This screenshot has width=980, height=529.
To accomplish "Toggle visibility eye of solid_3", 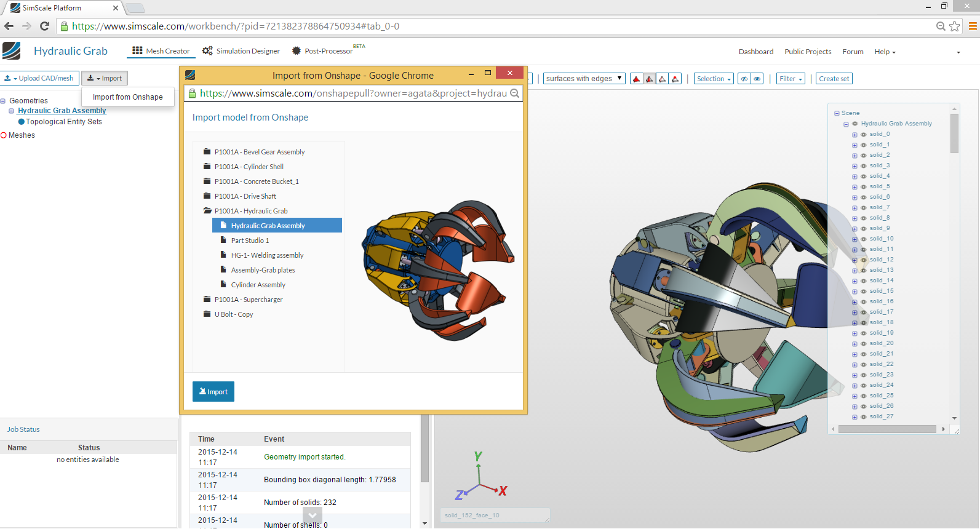I will pyautogui.click(x=863, y=166).
